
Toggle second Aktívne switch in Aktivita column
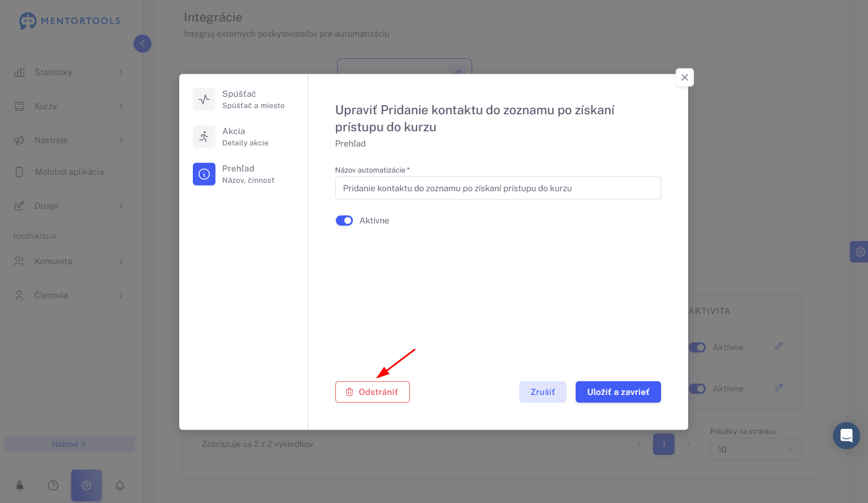pyautogui.click(x=697, y=389)
